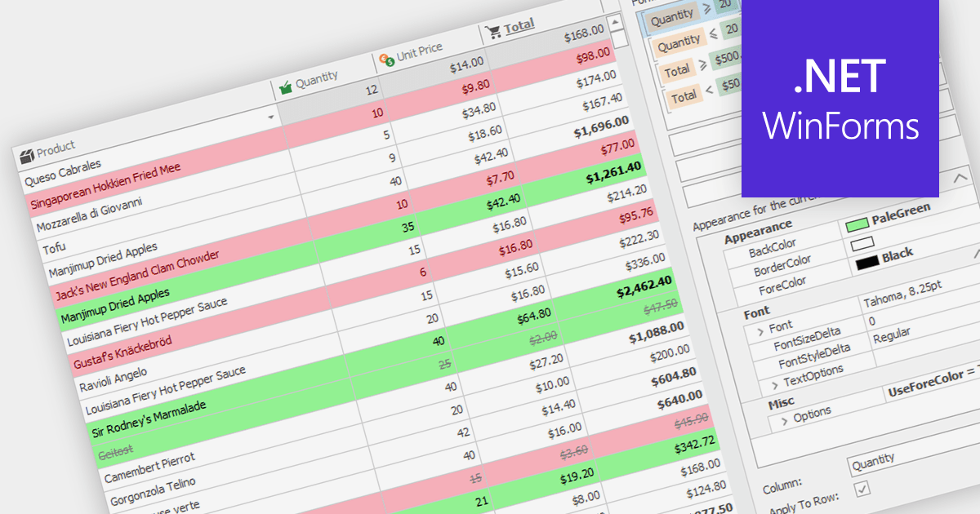The width and height of the screenshot is (980, 514).
Task: Click the white BorderColor swatch
Action: coord(862,243)
